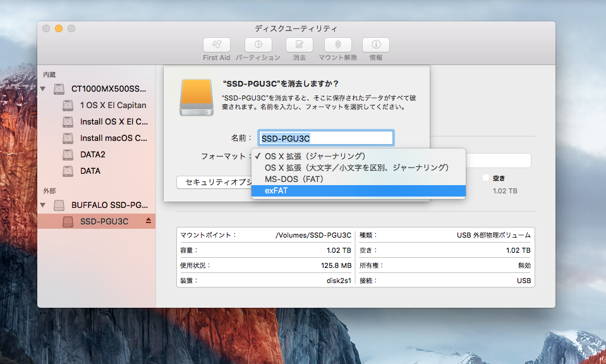Eject SSD-PGU3C using the eject icon

tap(148, 221)
